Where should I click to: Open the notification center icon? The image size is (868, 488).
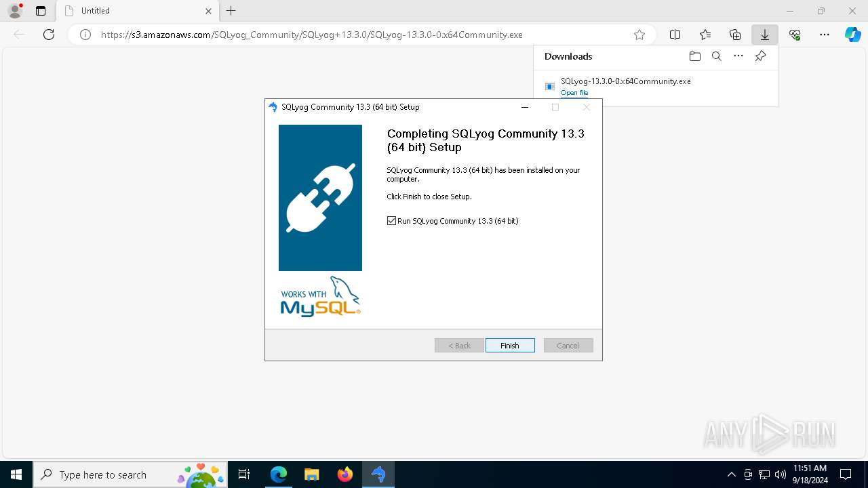[x=846, y=474]
